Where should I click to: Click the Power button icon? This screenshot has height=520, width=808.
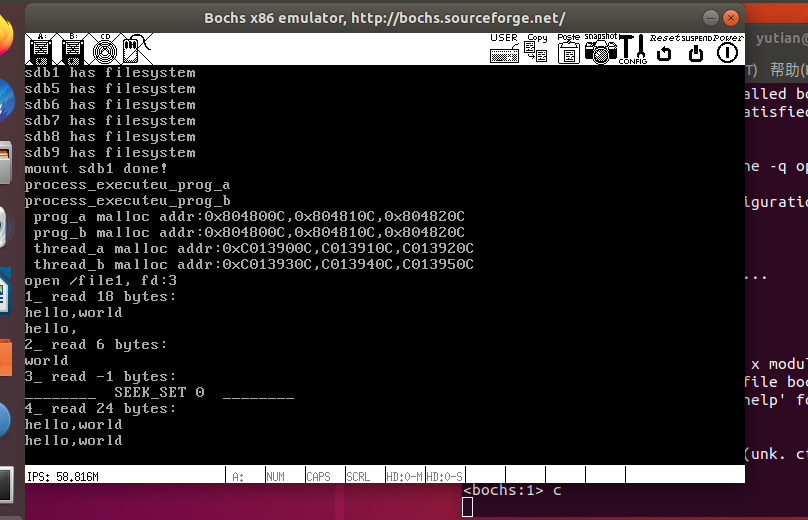(x=727, y=49)
